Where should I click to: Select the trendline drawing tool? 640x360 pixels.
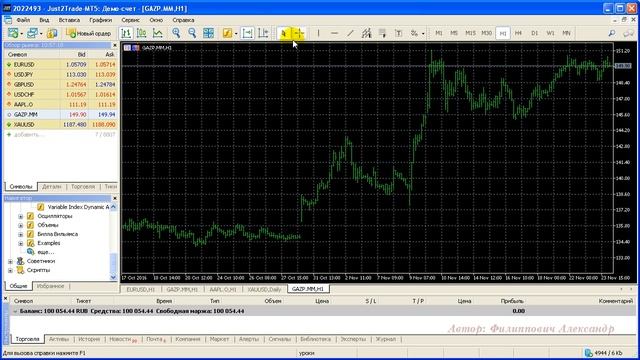click(350, 33)
